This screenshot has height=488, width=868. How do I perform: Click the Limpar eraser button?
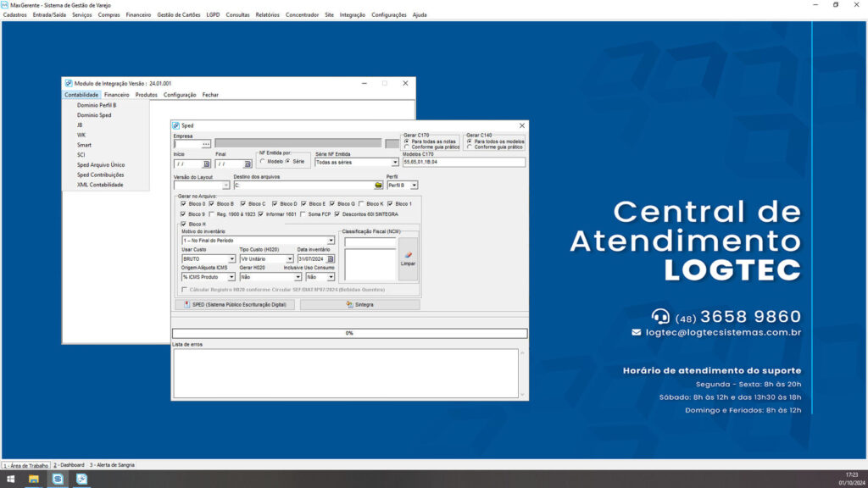pos(408,258)
